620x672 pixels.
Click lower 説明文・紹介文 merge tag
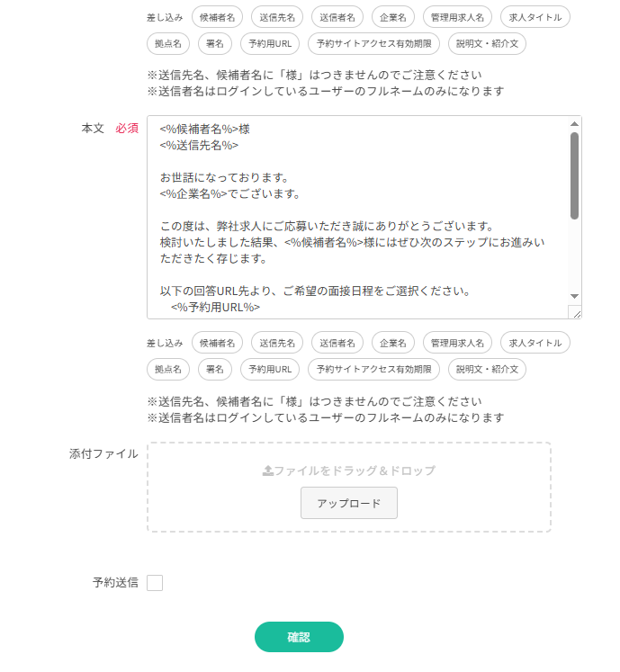(x=487, y=370)
